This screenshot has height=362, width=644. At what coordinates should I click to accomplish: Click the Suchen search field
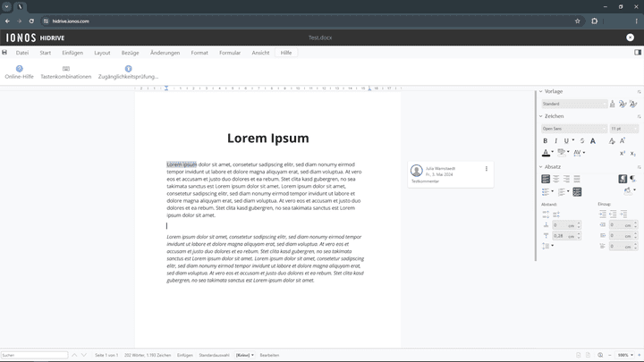35,355
